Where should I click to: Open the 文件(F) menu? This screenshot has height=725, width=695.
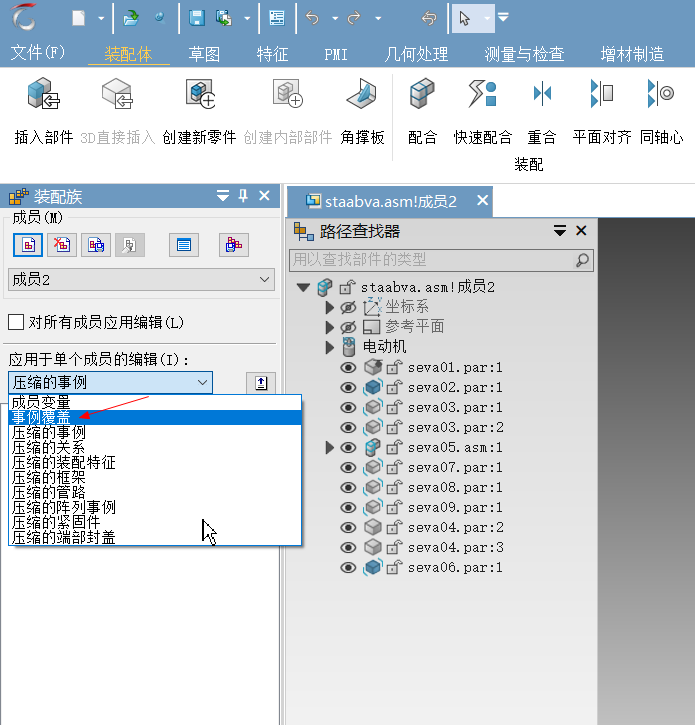tap(37, 54)
